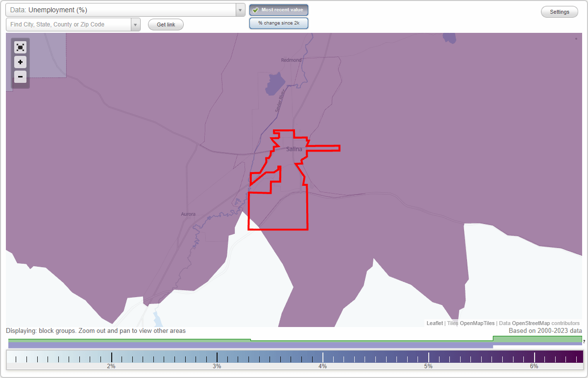Open the Settings panel
The width and height of the screenshot is (588, 378).
point(559,11)
